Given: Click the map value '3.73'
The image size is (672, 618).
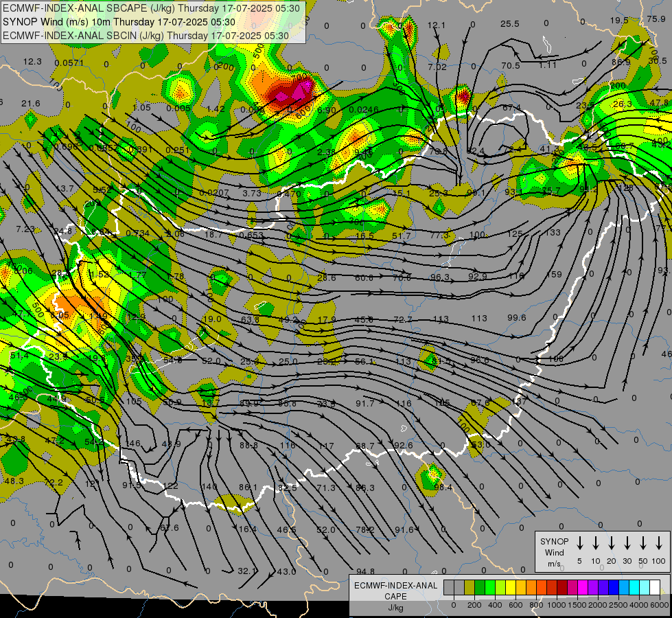Looking at the screenshot, I should point(252,193).
